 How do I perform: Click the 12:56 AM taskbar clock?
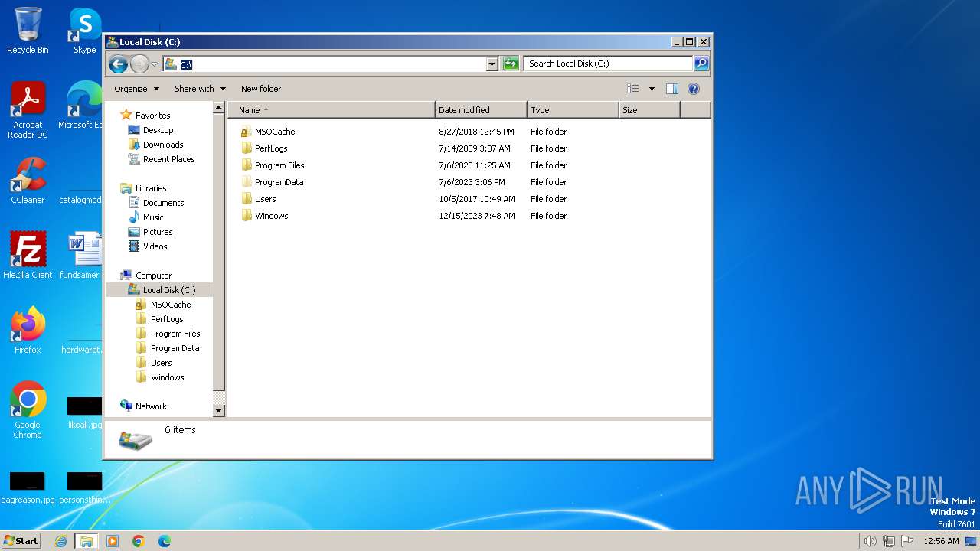tap(941, 541)
